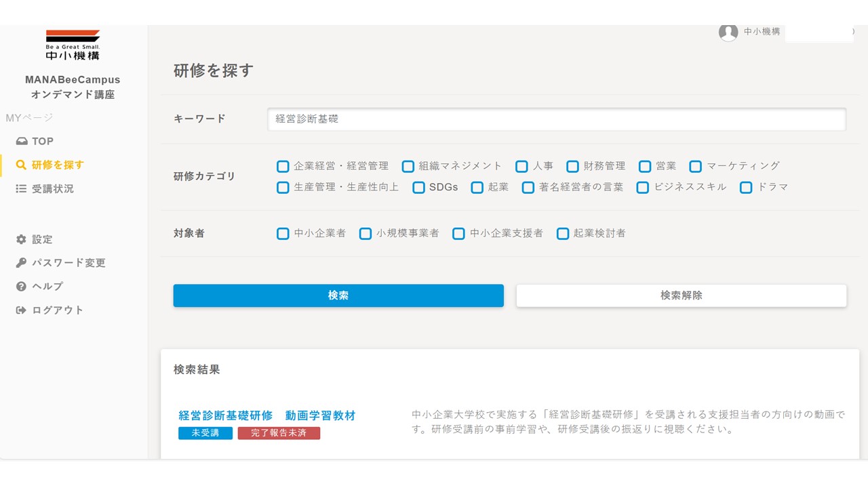Enable the 起業検討者 checkbox
Viewport: 868px width, 488px height.
click(x=563, y=233)
